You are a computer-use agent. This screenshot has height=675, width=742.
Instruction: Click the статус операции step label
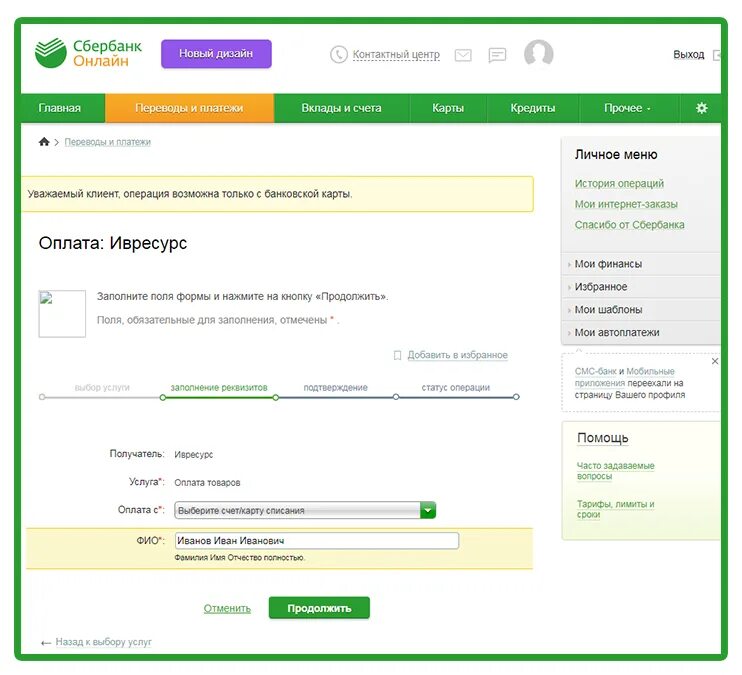[x=456, y=387]
